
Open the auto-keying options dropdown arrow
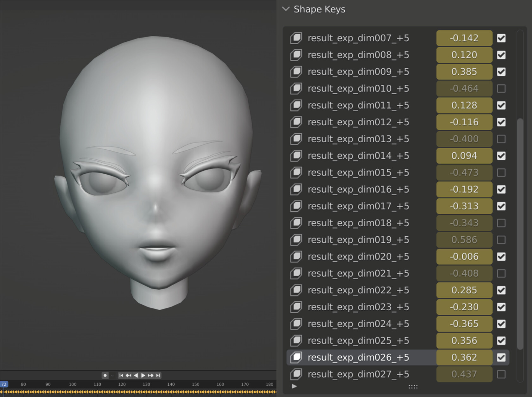112,375
